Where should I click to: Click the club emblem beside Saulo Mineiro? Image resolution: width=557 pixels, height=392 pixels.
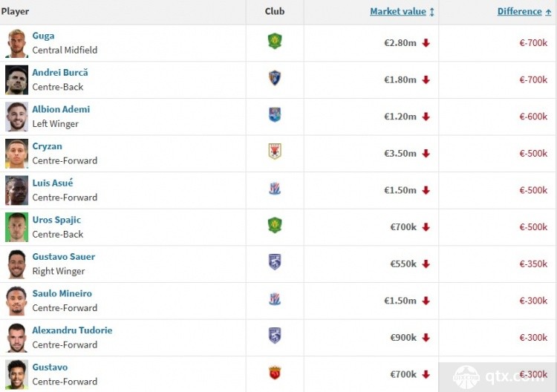click(275, 299)
